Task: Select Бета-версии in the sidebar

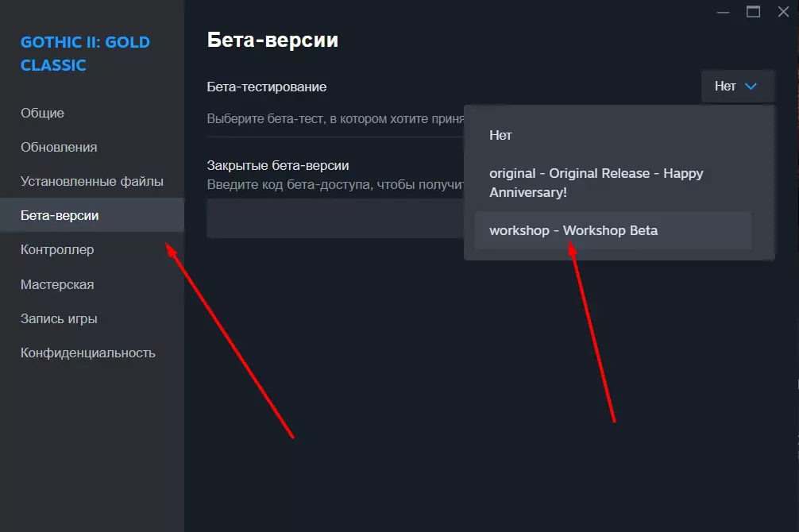Action: [x=60, y=215]
